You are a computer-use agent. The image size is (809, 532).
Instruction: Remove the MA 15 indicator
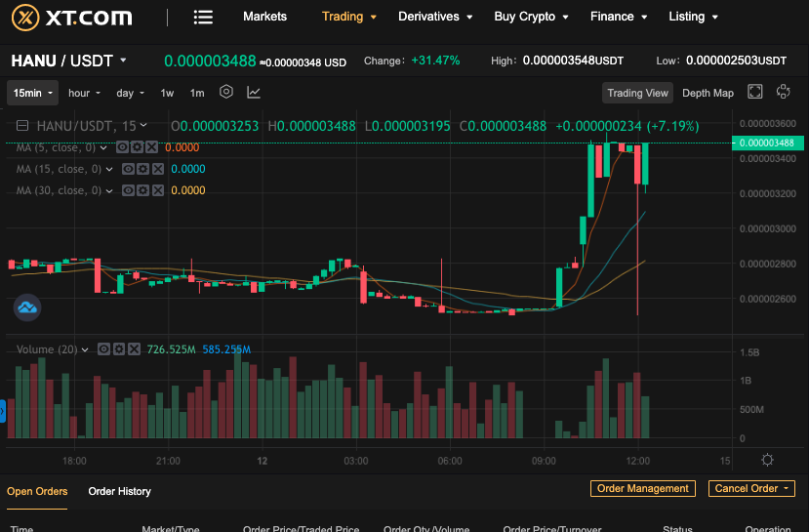[x=158, y=169]
